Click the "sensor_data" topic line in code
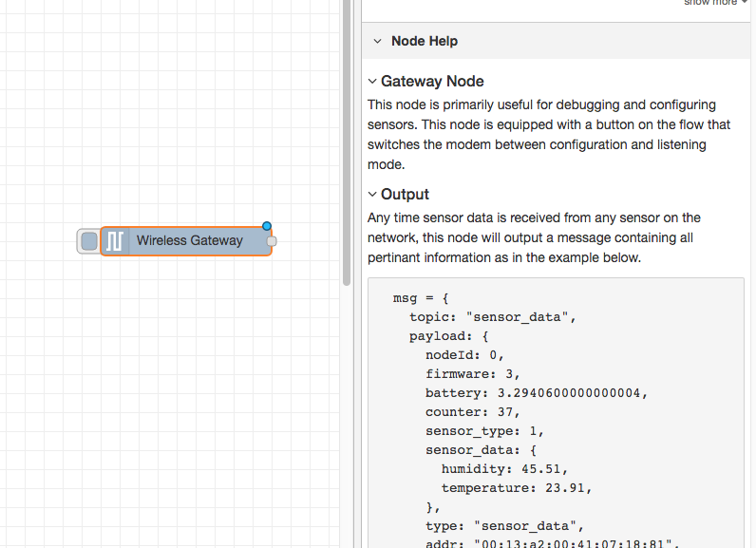756x548 pixels. pyautogui.click(x=493, y=316)
